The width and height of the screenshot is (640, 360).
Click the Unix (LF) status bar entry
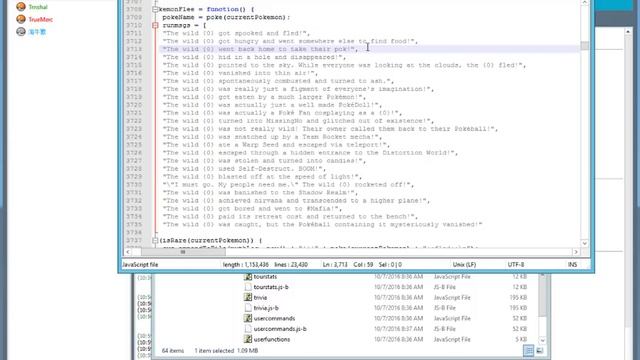click(x=464, y=264)
